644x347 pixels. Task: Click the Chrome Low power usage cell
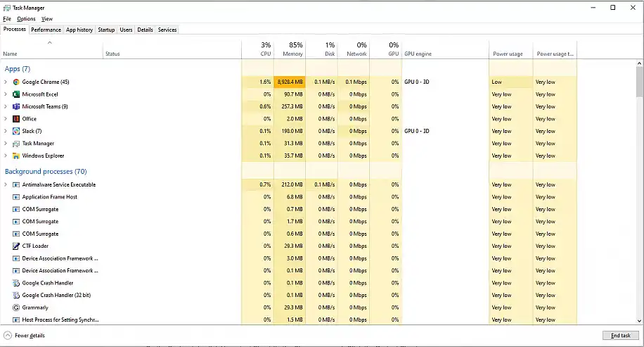click(x=511, y=82)
